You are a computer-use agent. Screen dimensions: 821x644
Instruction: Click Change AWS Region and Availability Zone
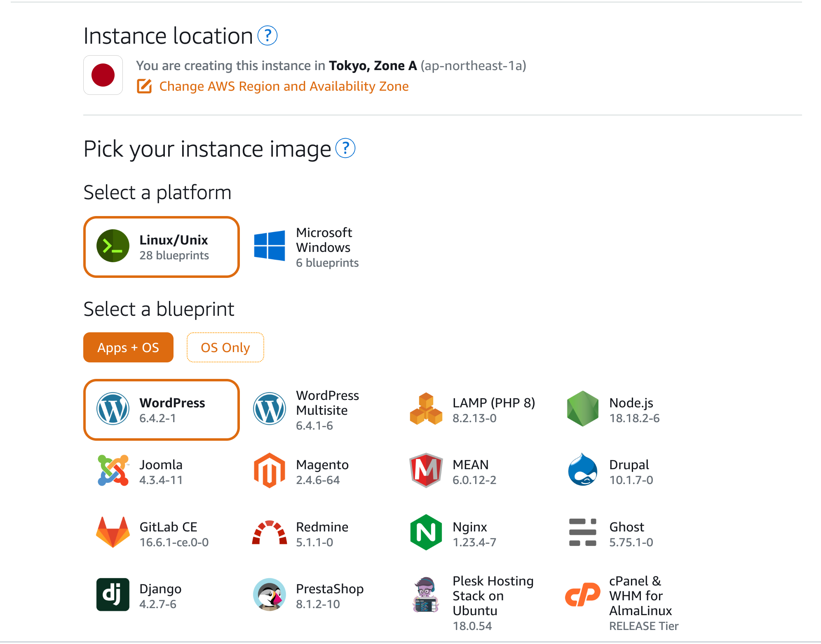click(284, 86)
